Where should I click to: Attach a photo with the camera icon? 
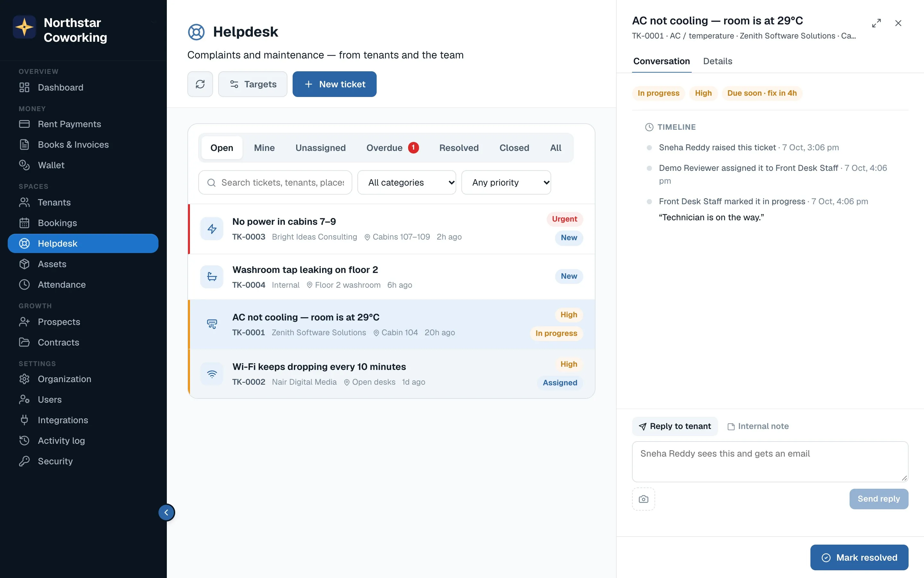643,499
